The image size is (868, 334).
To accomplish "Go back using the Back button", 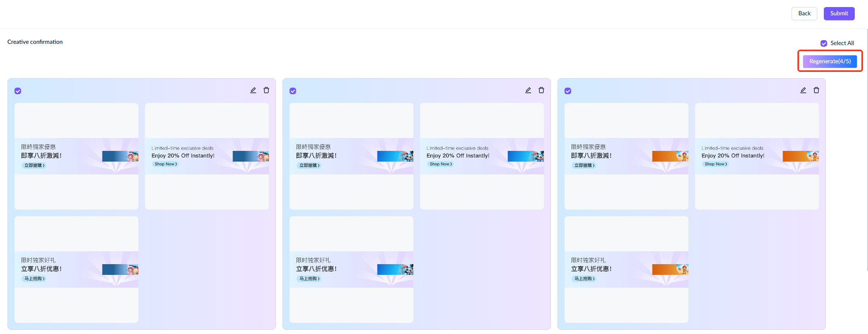I will 804,14.
